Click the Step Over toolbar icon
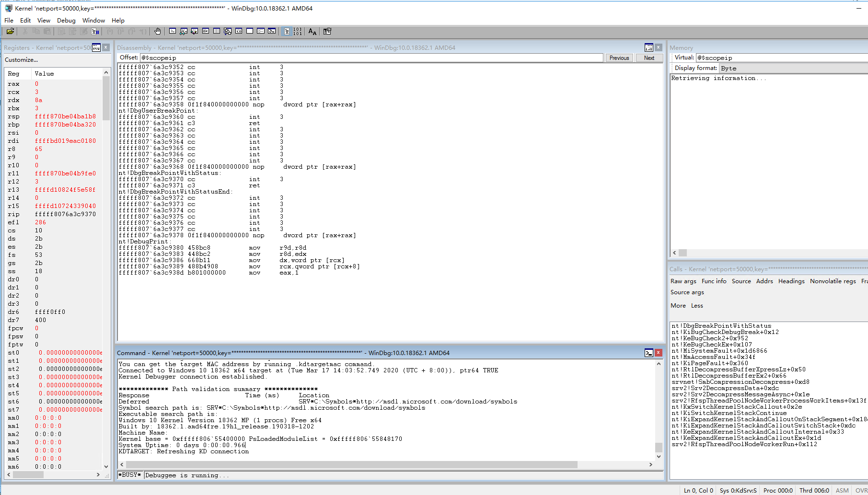Image resolution: width=868 pixels, height=495 pixels. click(x=121, y=31)
